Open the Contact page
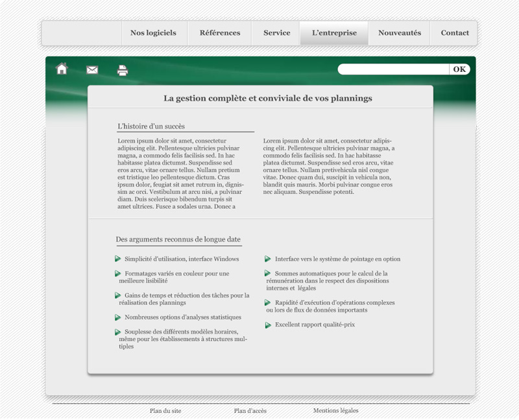519x420 pixels. click(455, 33)
